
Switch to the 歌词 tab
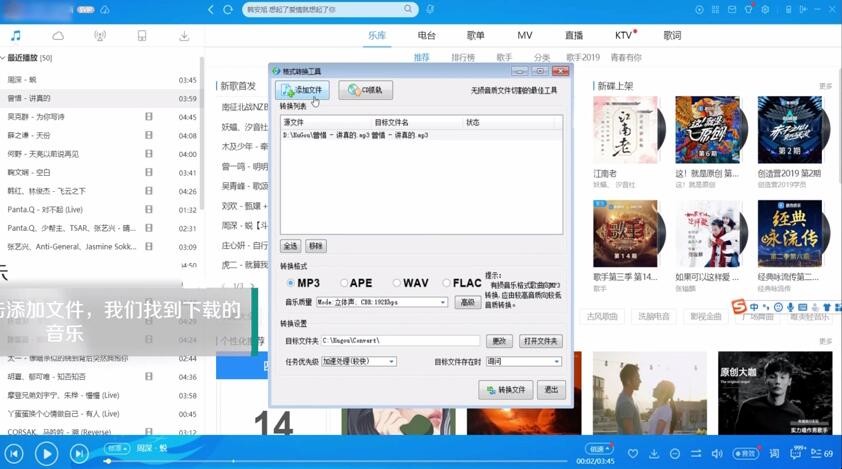tap(672, 35)
